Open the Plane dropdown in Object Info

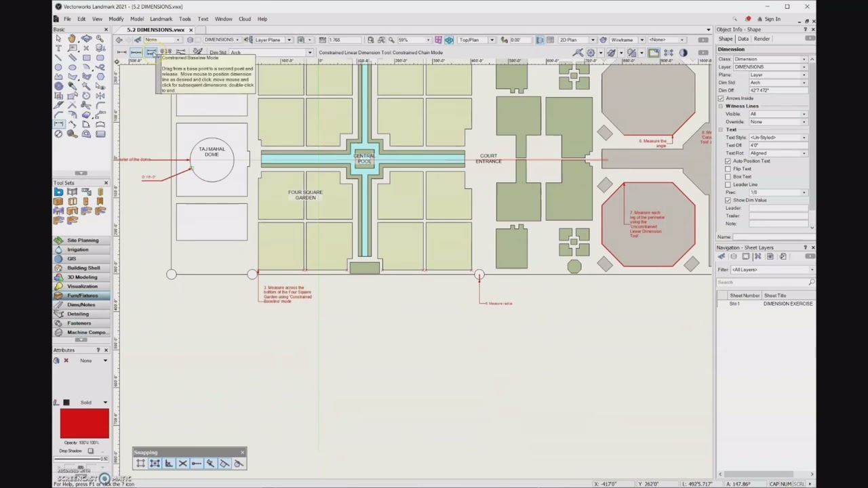(x=778, y=75)
